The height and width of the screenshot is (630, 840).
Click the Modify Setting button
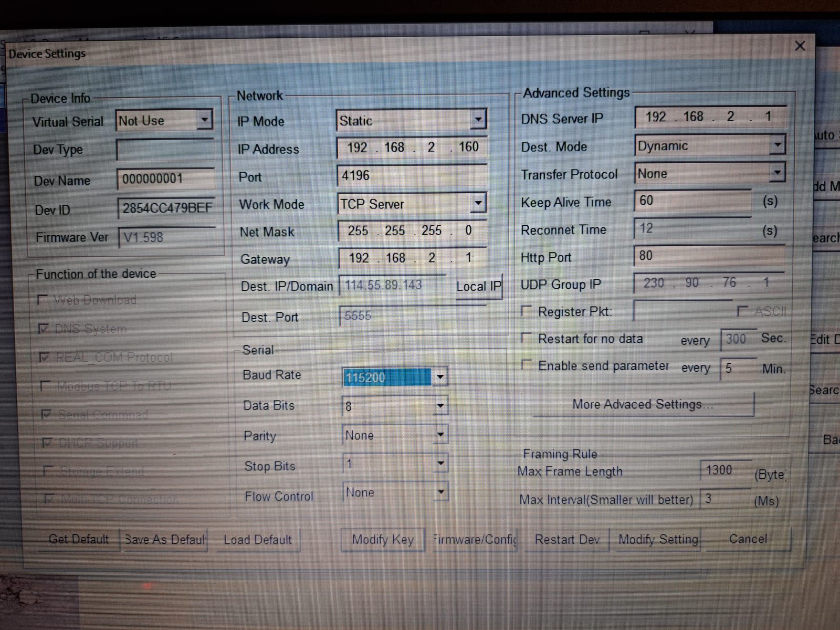pyautogui.click(x=658, y=539)
